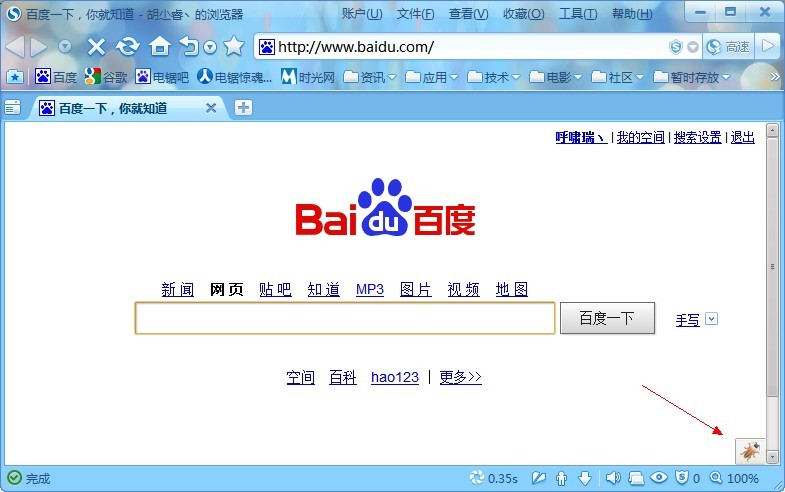Click the undo closed tab arrow icon
This screenshot has height=492, width=785.
[x=189, y=47]
